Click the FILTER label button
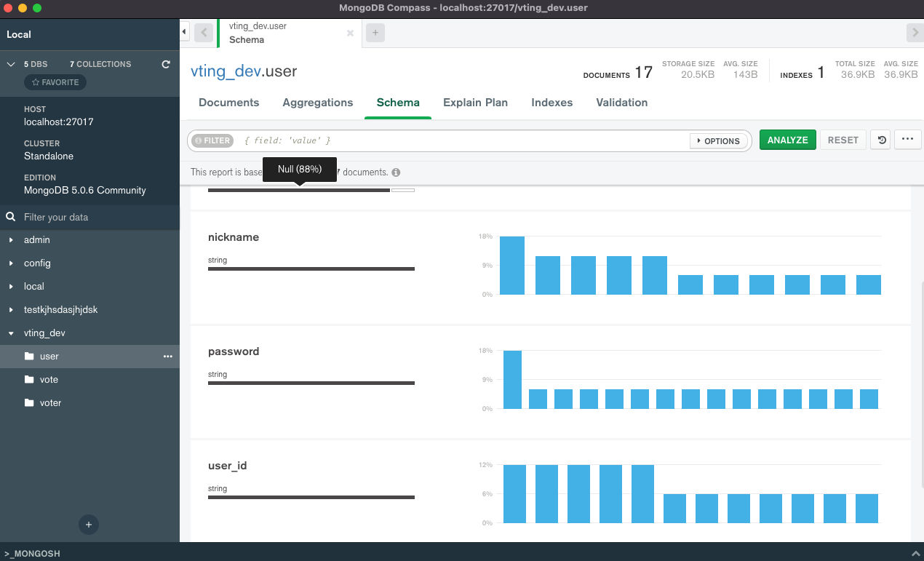 point(212,140)
